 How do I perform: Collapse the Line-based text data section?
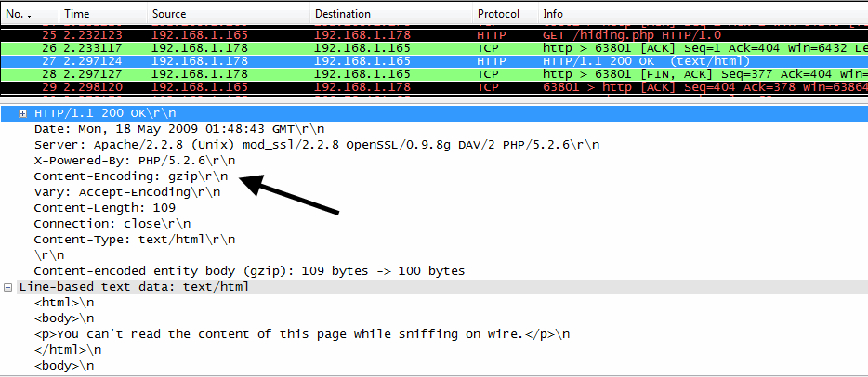(7, 287)
